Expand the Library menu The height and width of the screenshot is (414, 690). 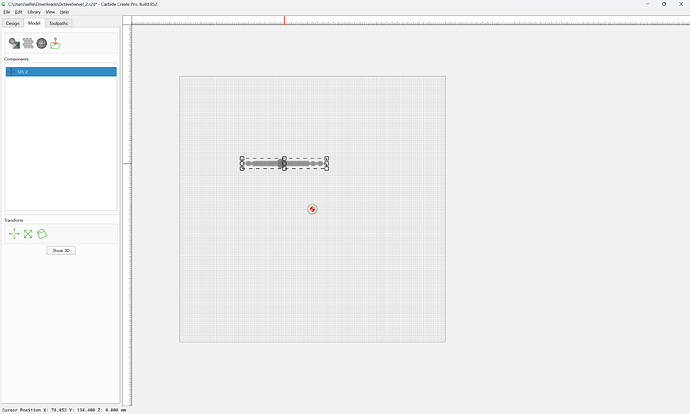pos(34,12)
